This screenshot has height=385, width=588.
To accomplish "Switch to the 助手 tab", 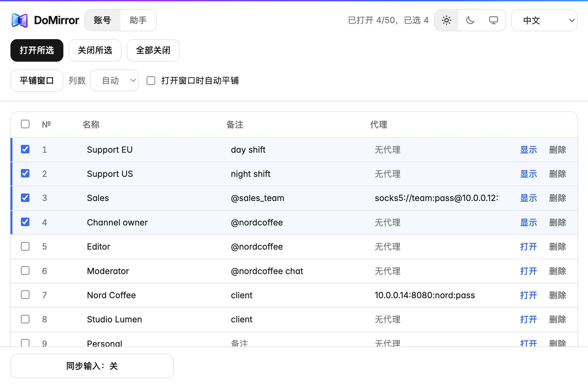I will [138, 20].
